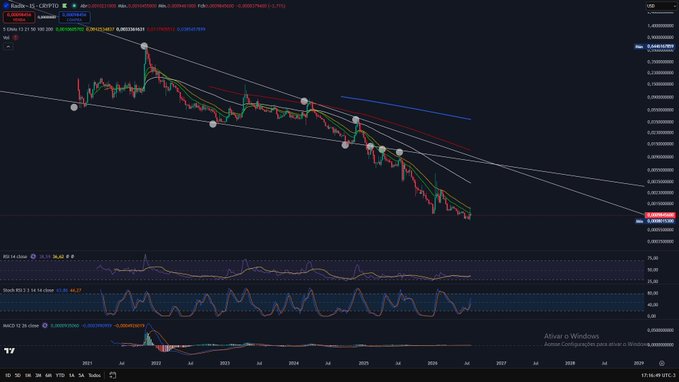
Task: Select the 6M time range
Action: pos(48,375)
